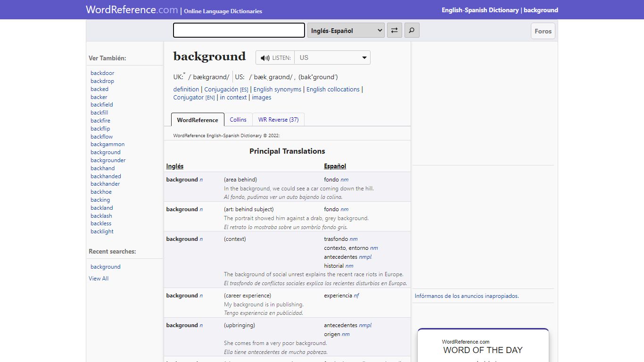
Task: Switch to the WordReference tab
Action: (x=198, y=120)
